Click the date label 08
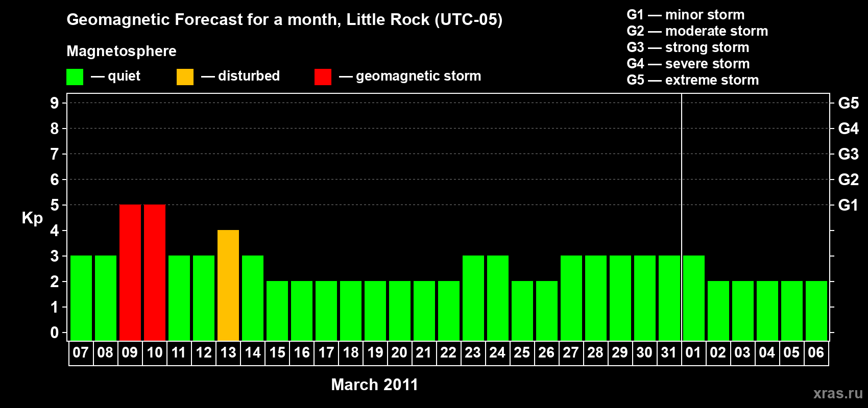This screenshot has height=408, width=868. [x=105, y=353]
